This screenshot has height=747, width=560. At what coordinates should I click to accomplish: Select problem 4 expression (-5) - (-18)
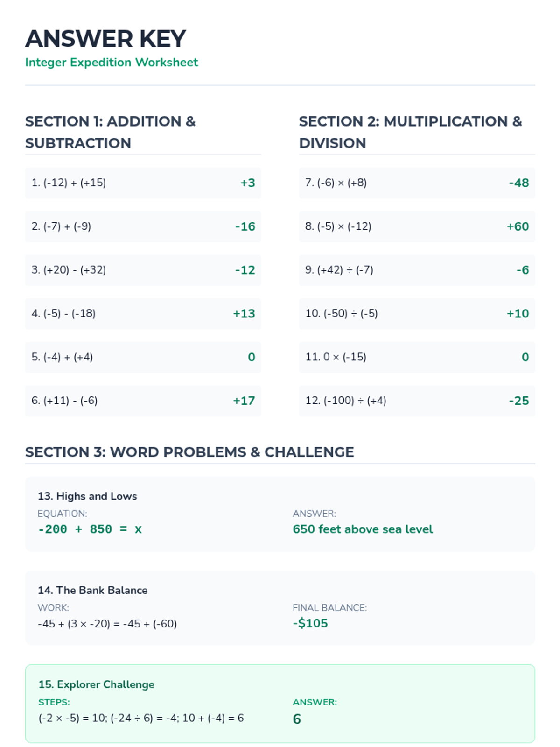pyautogui.click(x=63, y=313)
